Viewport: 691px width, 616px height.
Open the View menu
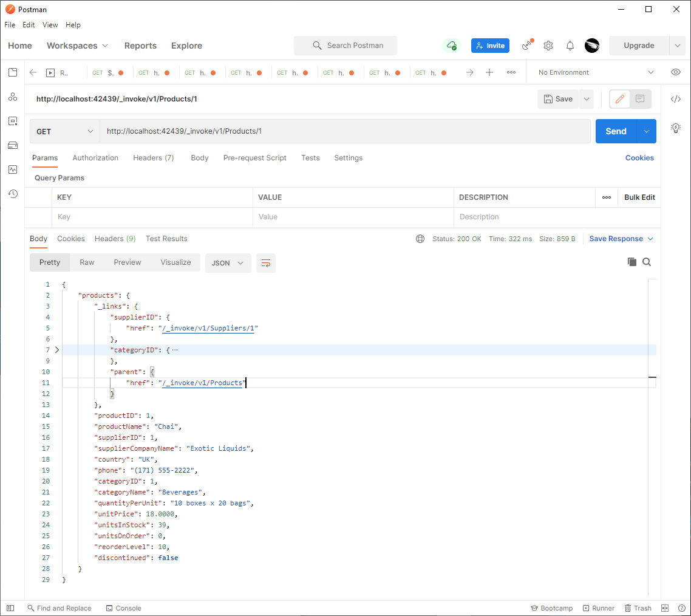coord(50,25)
